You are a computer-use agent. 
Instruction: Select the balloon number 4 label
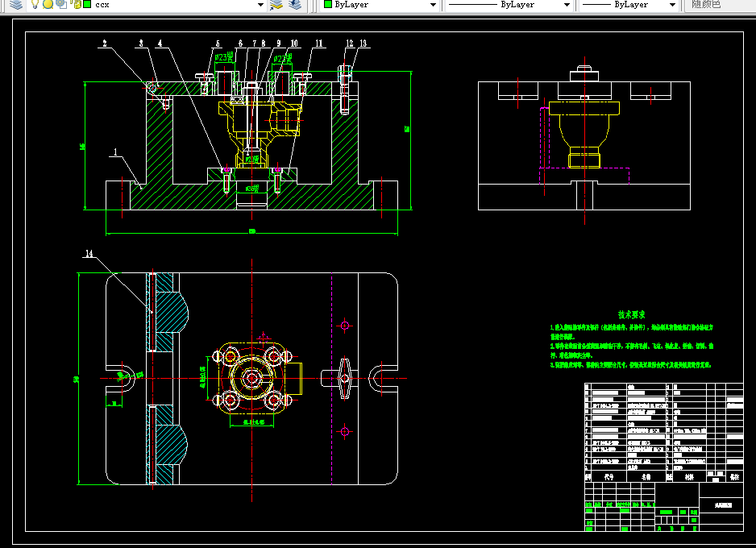click(x=160, y=44)
